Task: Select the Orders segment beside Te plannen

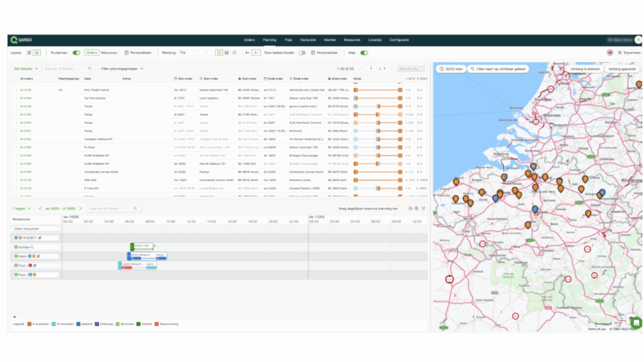Action: tap(91, 53)
